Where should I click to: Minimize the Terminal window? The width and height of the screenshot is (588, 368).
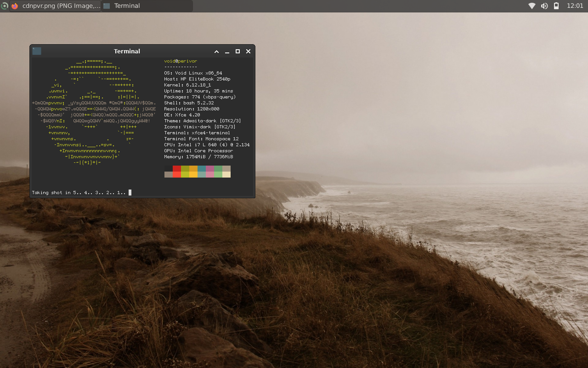pyautogui.click(x=227, y=52)
